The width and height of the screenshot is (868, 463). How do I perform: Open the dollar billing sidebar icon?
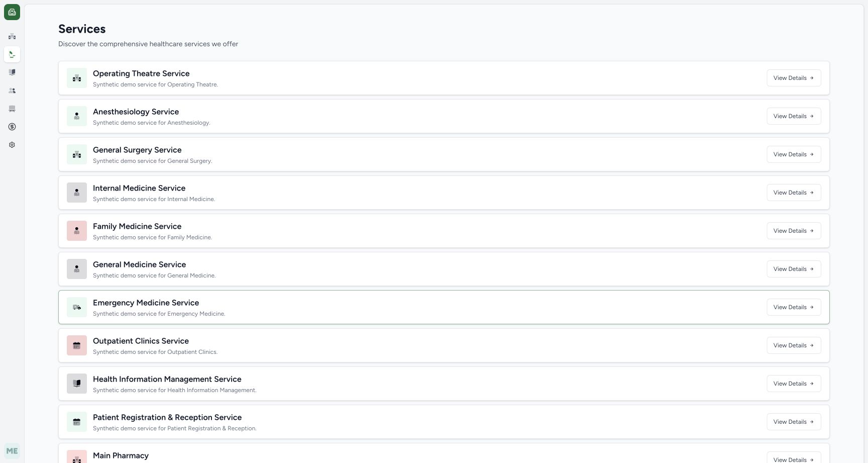click(x=12, y=127)
